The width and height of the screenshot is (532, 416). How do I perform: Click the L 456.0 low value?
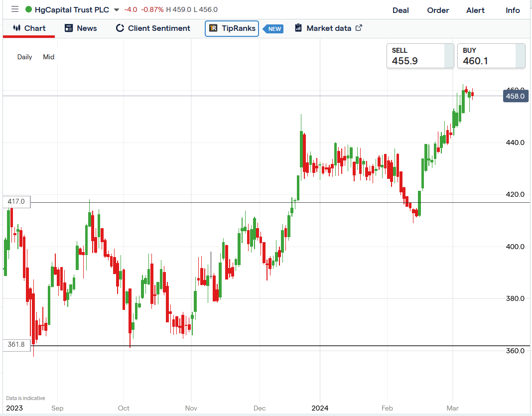click(206, 9)
